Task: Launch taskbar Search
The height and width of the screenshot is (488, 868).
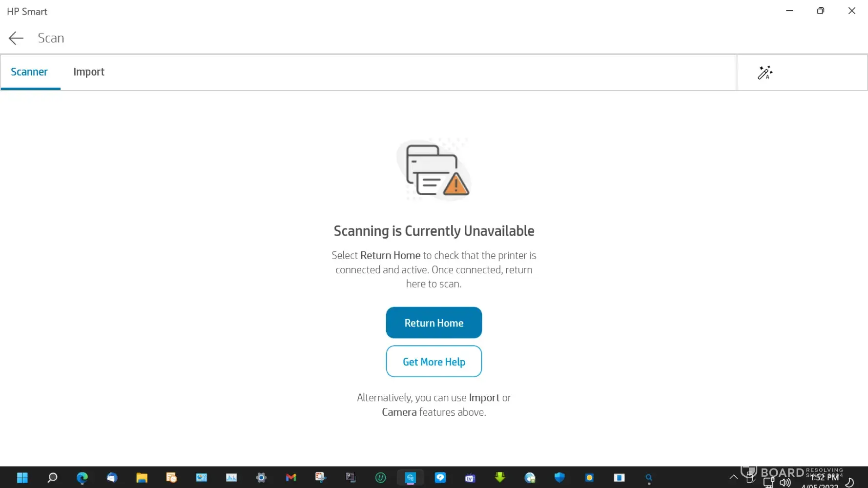Action: (52, 478)
